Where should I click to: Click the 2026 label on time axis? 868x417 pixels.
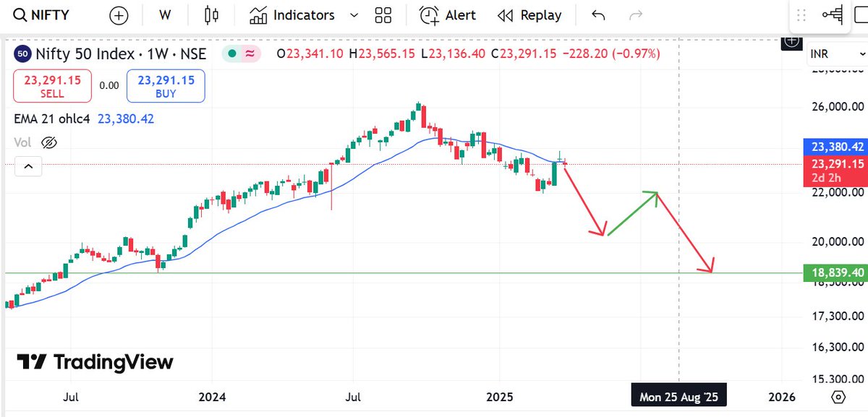tap(781, 397)
